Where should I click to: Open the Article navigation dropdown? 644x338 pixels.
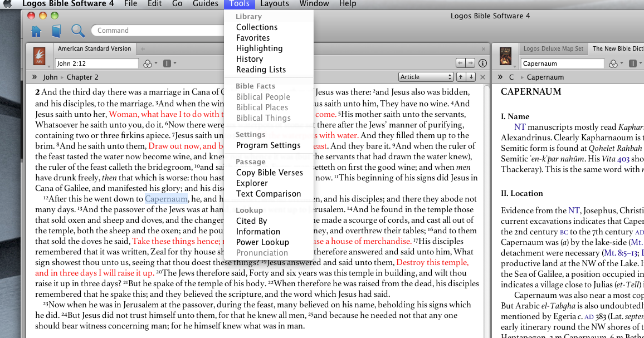426,77
